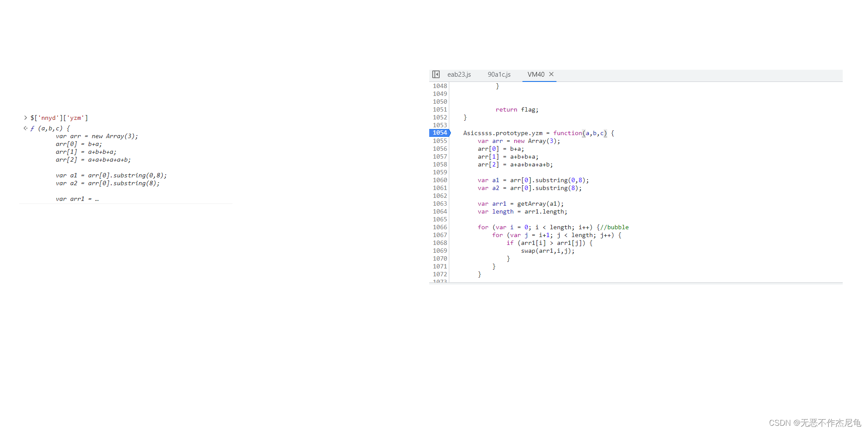Set a breakpoint on line number 1063
Screen dimensions: 868x431
click(440, 204)
